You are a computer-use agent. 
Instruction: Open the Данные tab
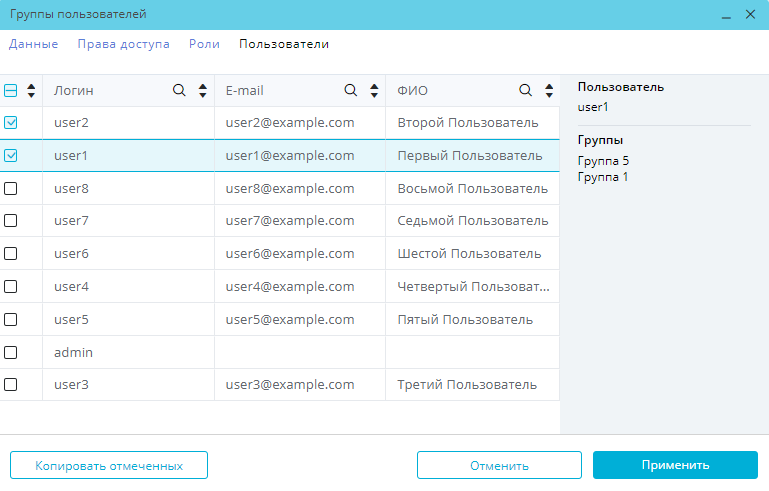pyautogui.click(x=34, y=44)
